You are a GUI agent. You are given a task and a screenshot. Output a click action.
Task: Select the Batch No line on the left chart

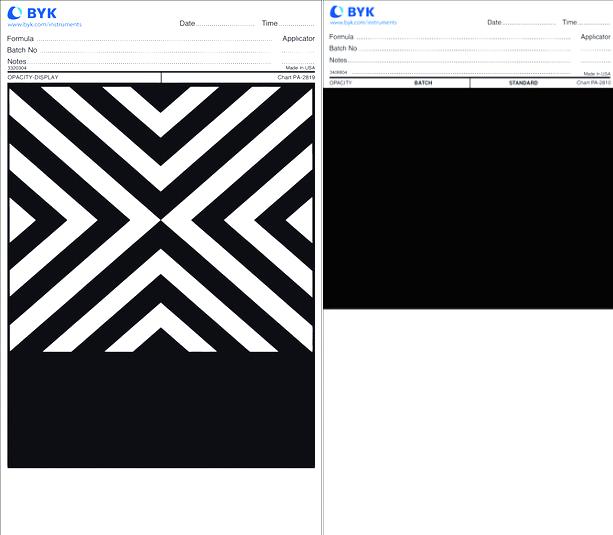click(139, 50)
